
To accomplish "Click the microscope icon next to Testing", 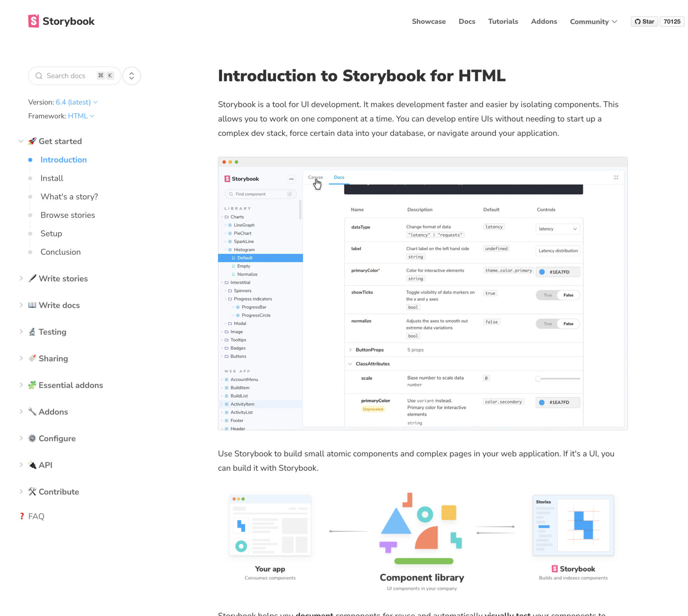I will pyautogui.click(x=32, y=332).
